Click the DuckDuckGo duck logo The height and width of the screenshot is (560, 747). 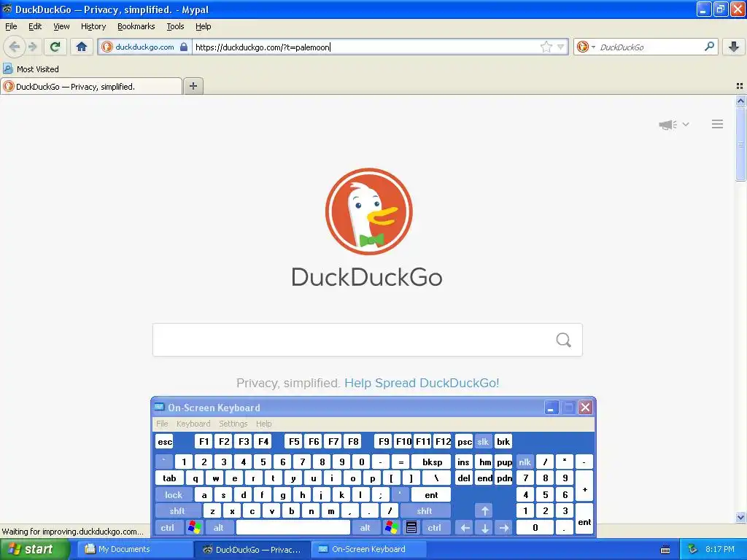(368, 211)
